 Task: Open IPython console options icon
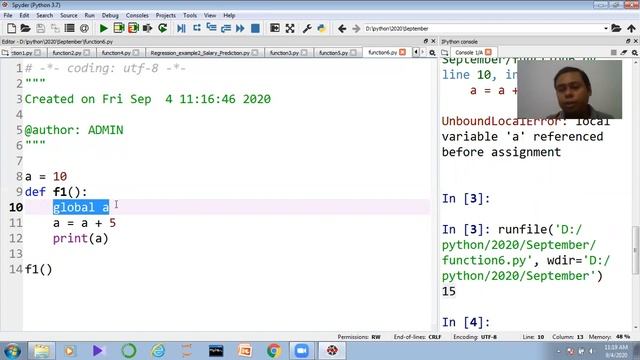pyautogui.click(x=635, y=53)
